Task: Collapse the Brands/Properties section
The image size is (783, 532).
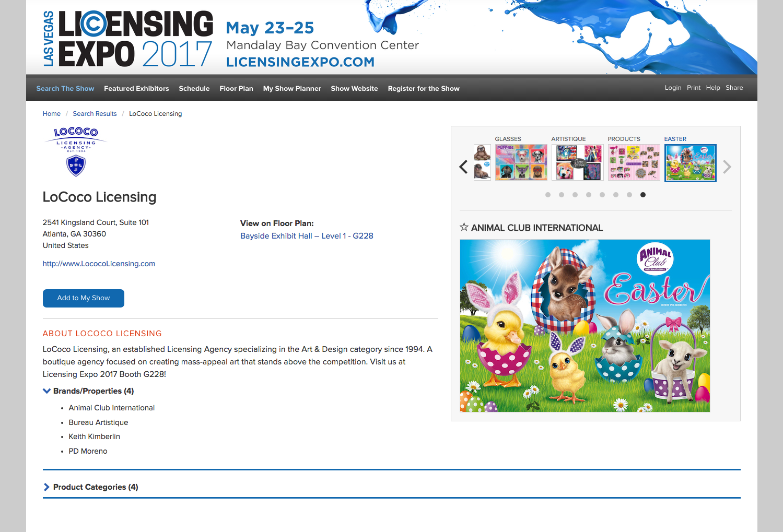Action: 47,391
